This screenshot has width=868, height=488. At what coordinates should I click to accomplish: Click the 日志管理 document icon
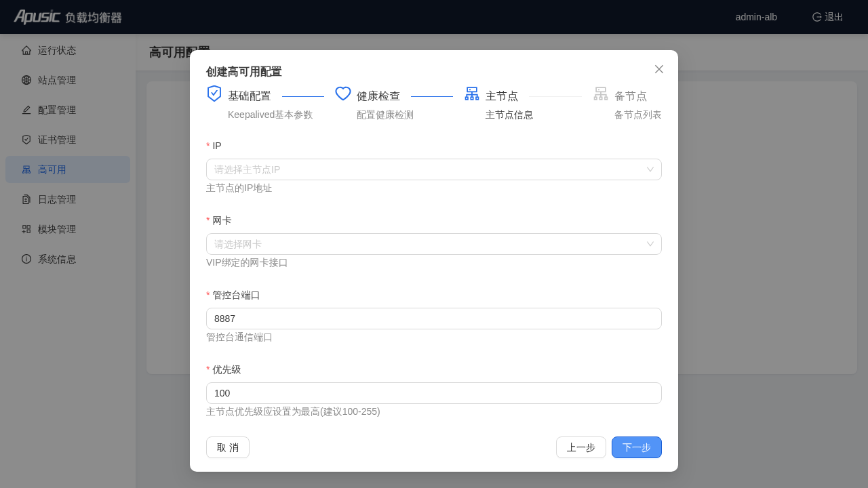point(26,199)
